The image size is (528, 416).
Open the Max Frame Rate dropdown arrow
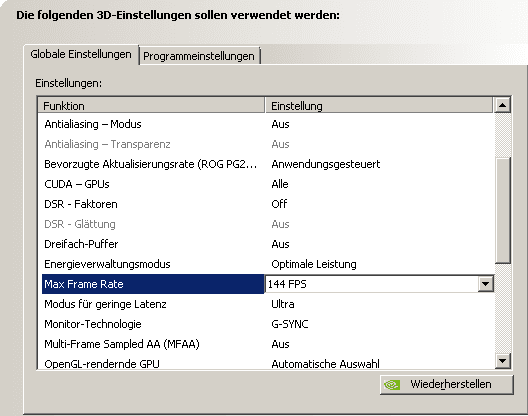485,284
